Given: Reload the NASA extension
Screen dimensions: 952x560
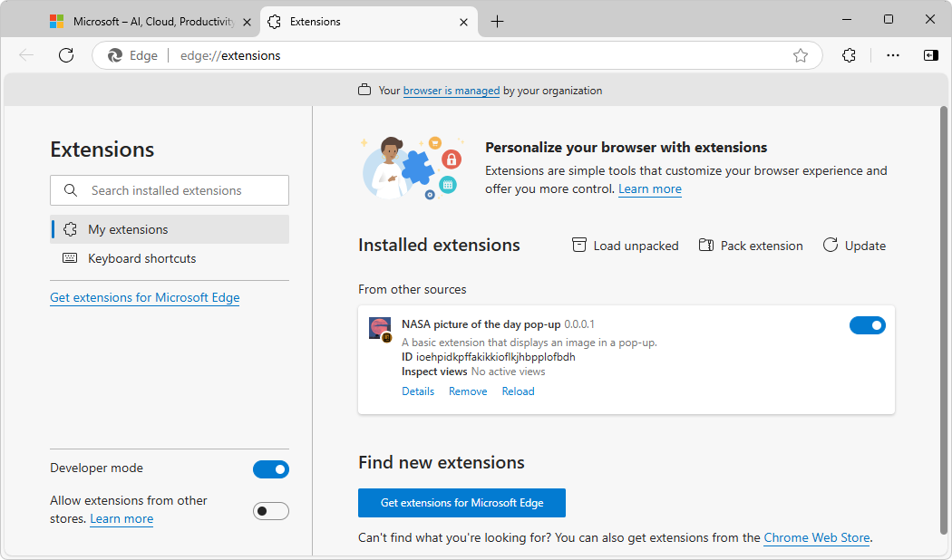Looking at the screenshot, I should click(x=518, y=391).
